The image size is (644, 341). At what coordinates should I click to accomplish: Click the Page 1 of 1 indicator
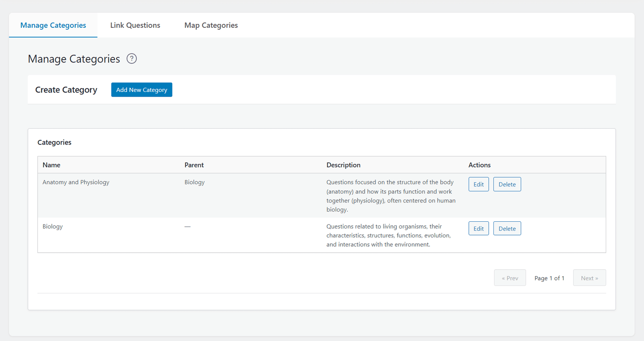coord(549,278)
